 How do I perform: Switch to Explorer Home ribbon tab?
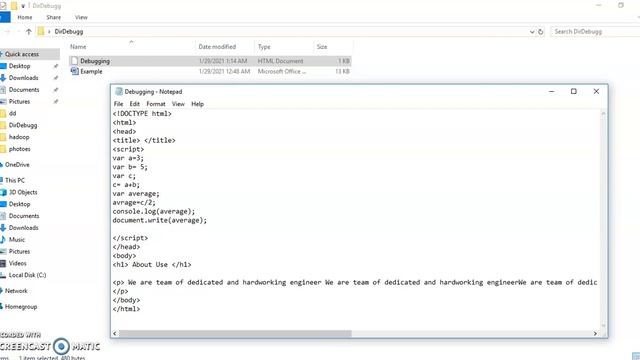tap(24, 17)
